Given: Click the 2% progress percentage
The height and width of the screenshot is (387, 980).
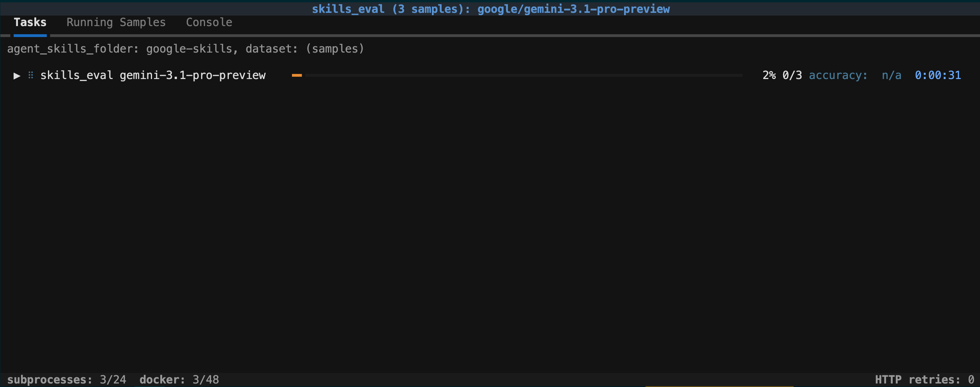Looking at the screenshot, I should (769, 75).
